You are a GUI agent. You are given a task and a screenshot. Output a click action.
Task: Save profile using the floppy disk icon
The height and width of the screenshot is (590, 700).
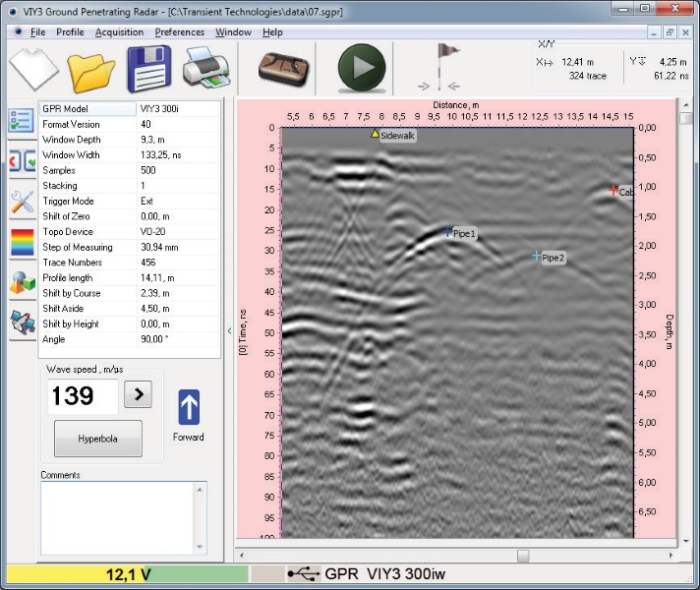click(x=149, y=69)
